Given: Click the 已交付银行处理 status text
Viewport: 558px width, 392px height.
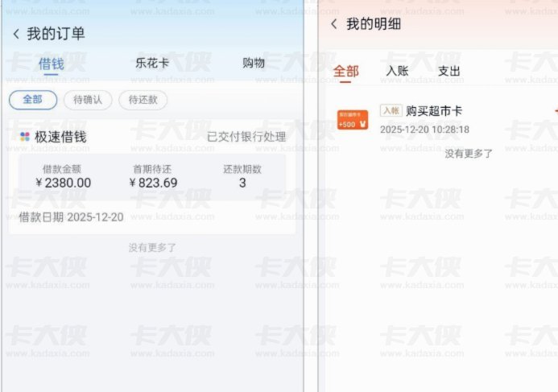Looking at the screenshot, I should pyautogui.click(x=246, y=137).
